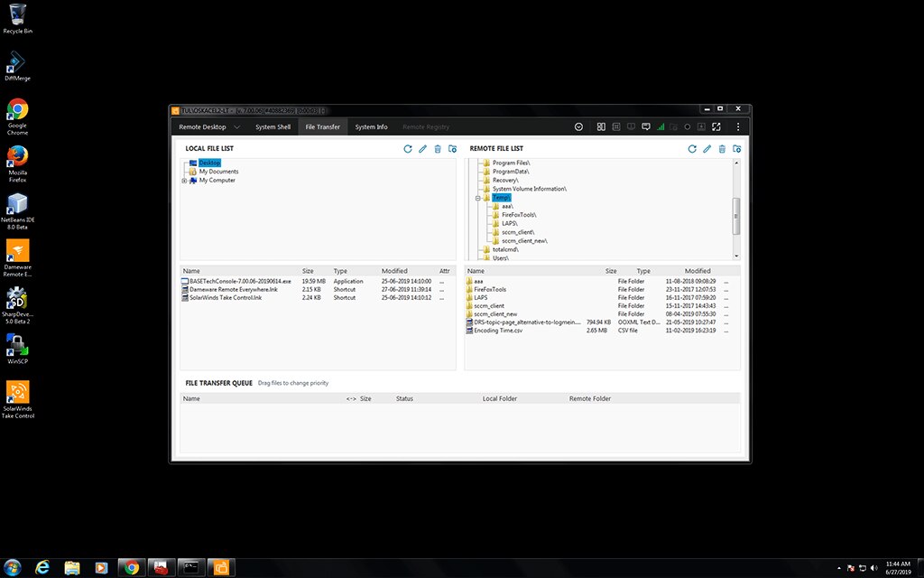Switch to the System Shell tab
Viewport: 924px width, 578px height.
click(x=273, y=126)
